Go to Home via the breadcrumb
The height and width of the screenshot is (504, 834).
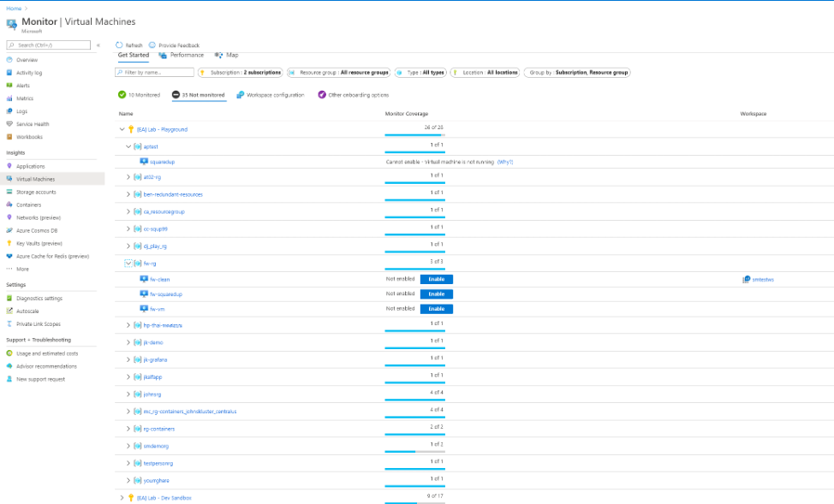(x=14, y=9)
